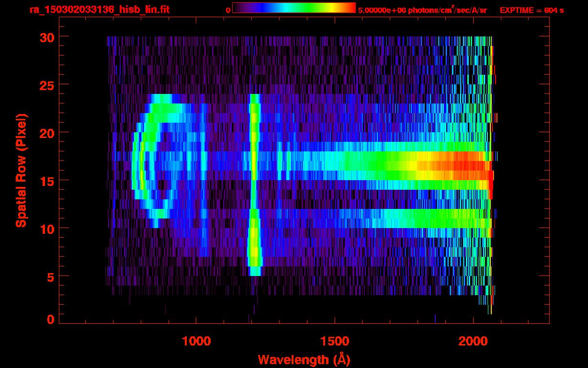Click the y-axis tick label 25
The width and height of the screenshot is (588, 368).
pos(46,85)
